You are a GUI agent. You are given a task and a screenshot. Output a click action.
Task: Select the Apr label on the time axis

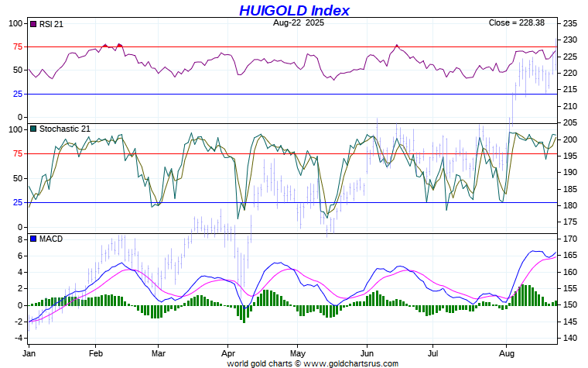click(228, 352)
